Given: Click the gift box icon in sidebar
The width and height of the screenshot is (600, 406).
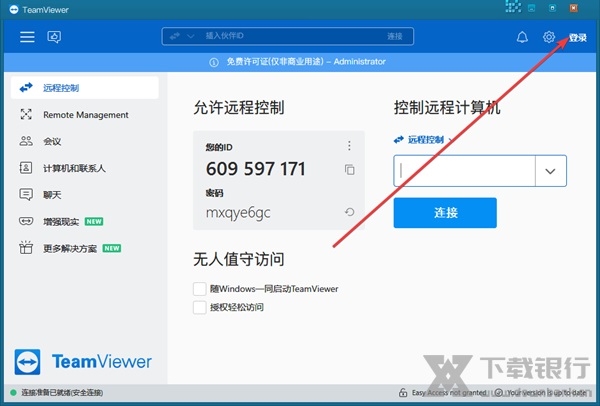Looking at the screenshot, I should [x=26, y=248].
